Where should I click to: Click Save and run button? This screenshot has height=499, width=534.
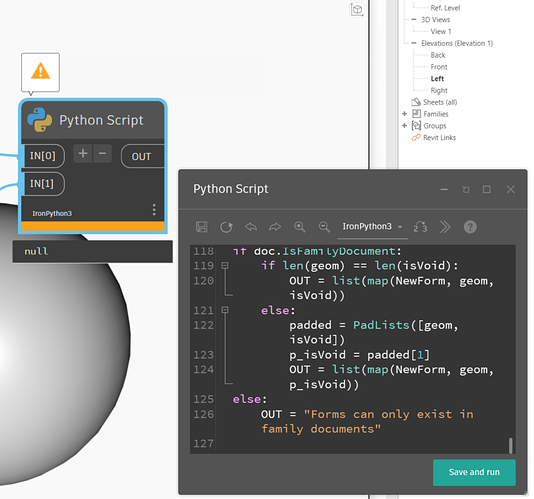(474, 472)
